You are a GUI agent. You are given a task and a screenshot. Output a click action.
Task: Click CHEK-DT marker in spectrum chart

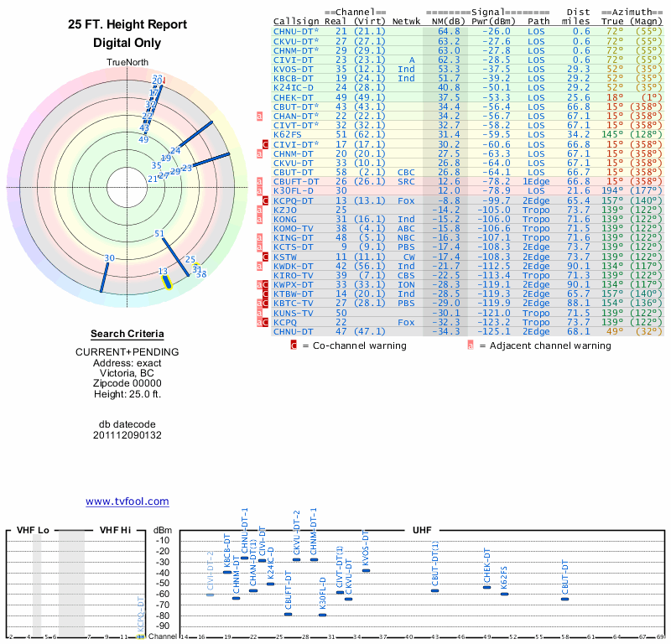pos(487,587)
